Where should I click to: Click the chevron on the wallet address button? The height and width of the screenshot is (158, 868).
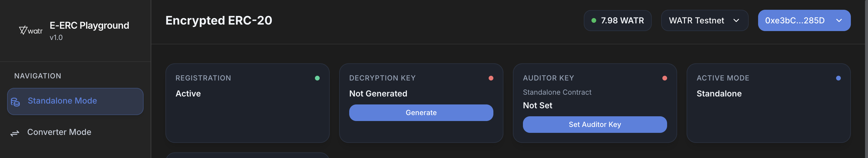click(839, 21)
